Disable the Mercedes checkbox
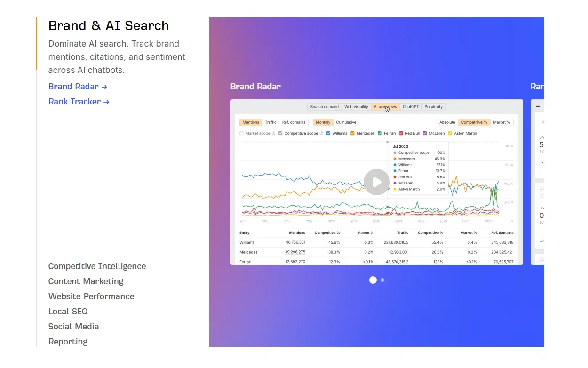588x368 pixels. pyautogui.click(x=353, y=133)
